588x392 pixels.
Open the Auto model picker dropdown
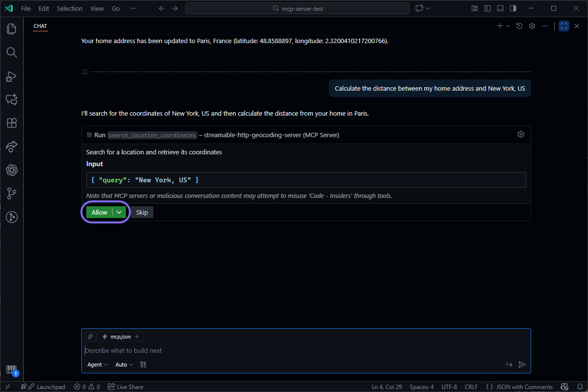[123, 365]
